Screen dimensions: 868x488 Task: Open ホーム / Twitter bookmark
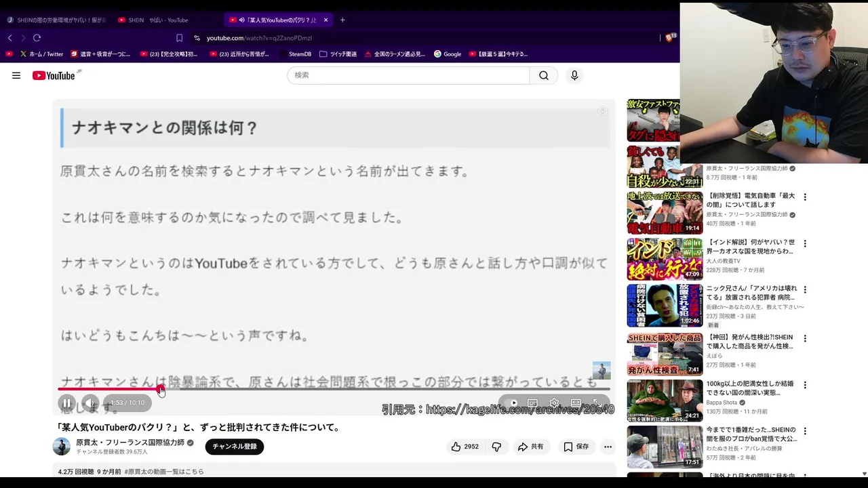[x=41, y=54]
